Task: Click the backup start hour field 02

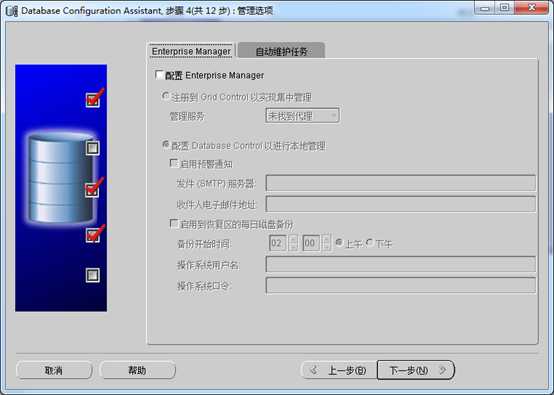Action: click(x=278, y=243)
